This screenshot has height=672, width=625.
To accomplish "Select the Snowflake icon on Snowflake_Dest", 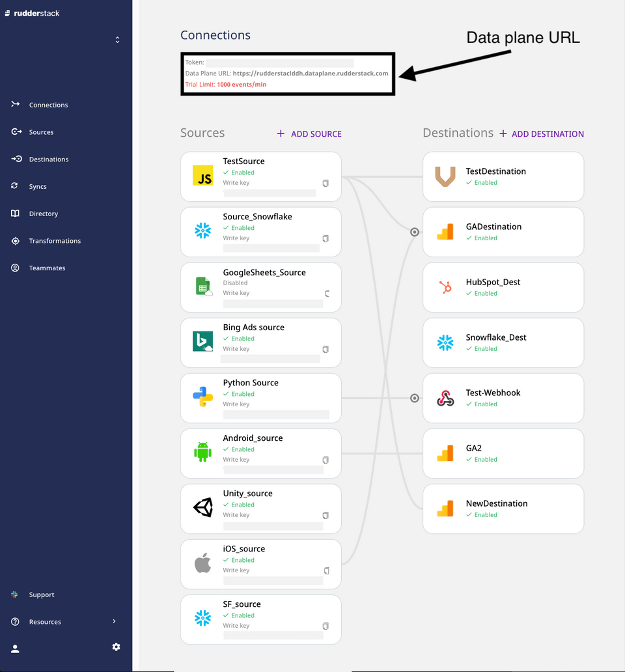I will (445, 343).
